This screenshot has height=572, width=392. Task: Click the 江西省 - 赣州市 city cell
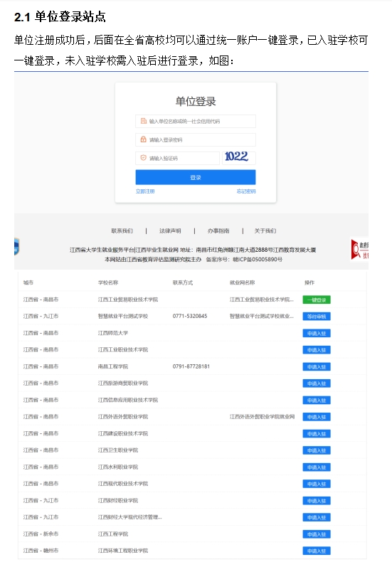point(41,551)
